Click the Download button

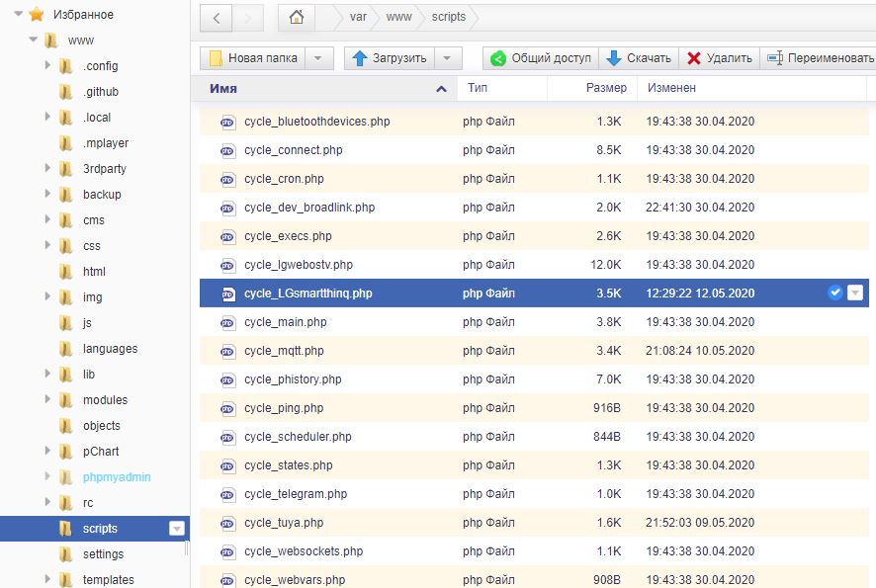click(x=638, y=58)
